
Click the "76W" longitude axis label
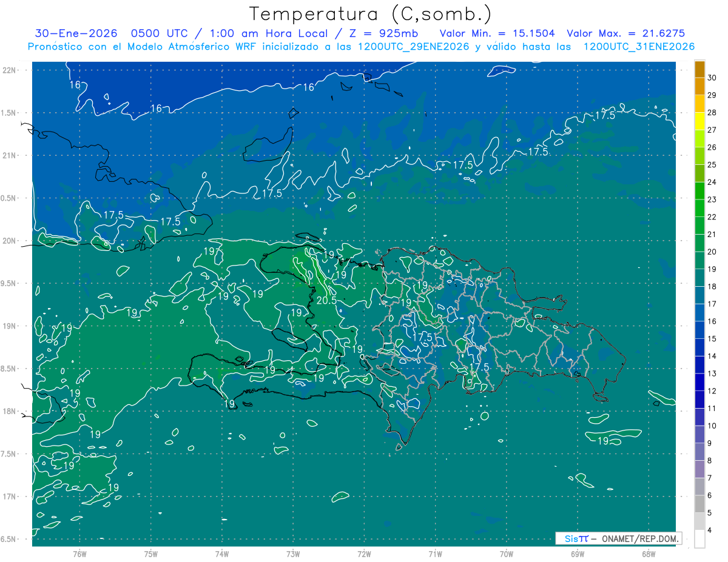[x=79, y=554]
